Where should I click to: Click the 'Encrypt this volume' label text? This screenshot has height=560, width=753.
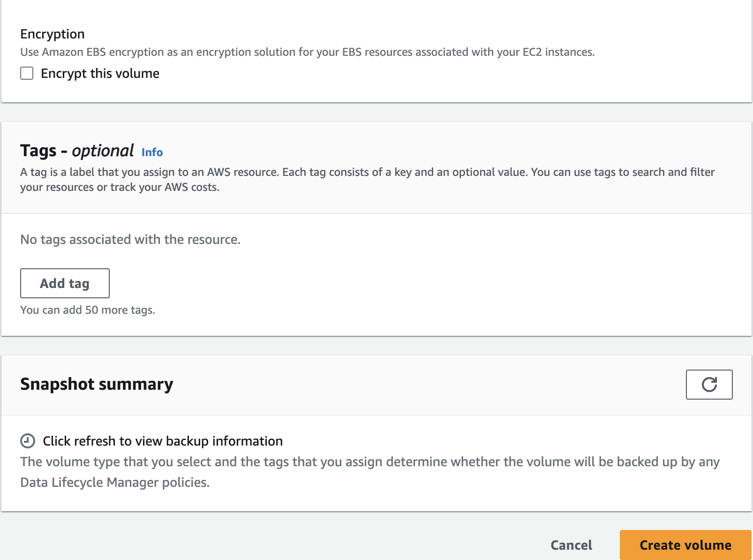pyautogui.click(x=100, y=74)
